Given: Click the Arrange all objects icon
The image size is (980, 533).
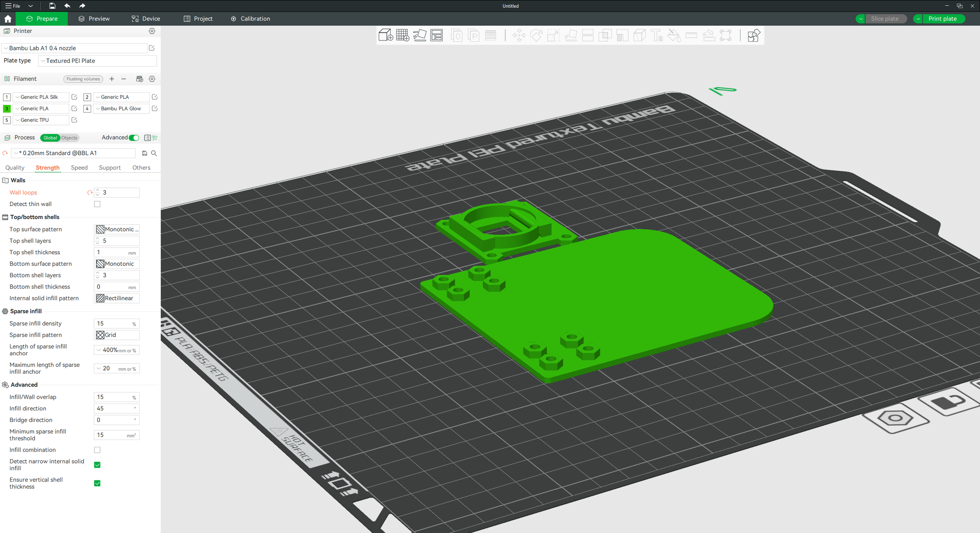Looking at the screenshot, I should (x=437, y=35).
